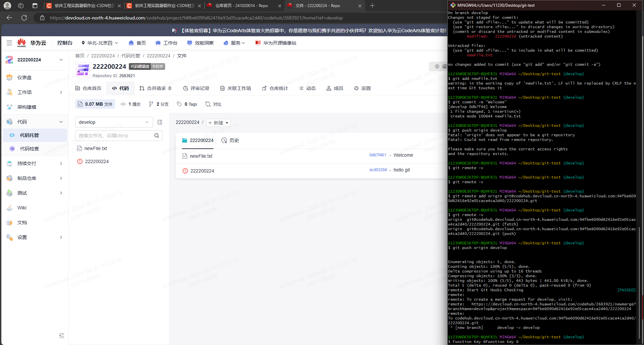Image resolution: width=644 pixels, height=345 pixels.
Task: Click the search magnifier in file search box
Action: tap(156, 136)
